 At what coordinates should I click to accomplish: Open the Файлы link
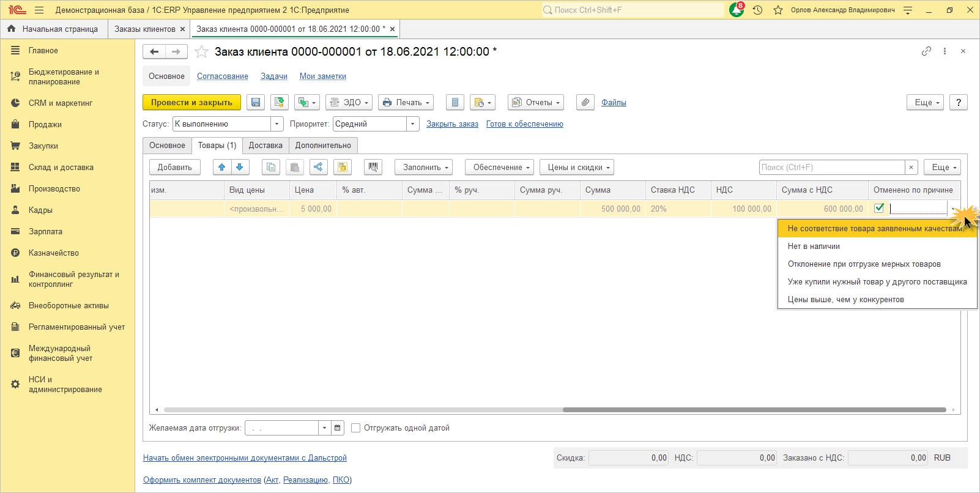pos(614,103)
